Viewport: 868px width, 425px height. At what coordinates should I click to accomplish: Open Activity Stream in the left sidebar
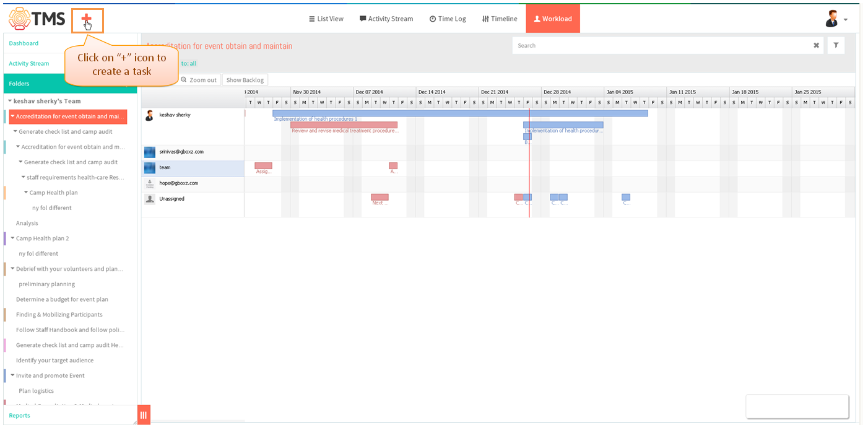coord(29,63)
